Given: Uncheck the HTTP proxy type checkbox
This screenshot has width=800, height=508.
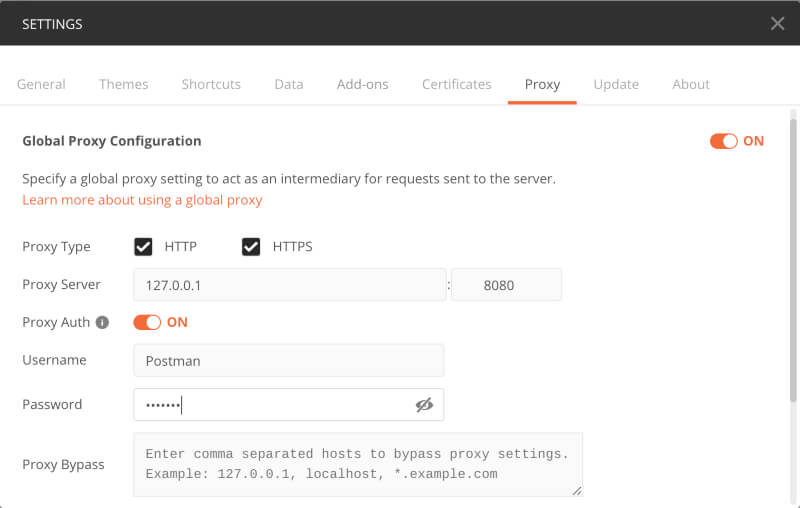Looking at the screenshot, I should coord(143,247).
